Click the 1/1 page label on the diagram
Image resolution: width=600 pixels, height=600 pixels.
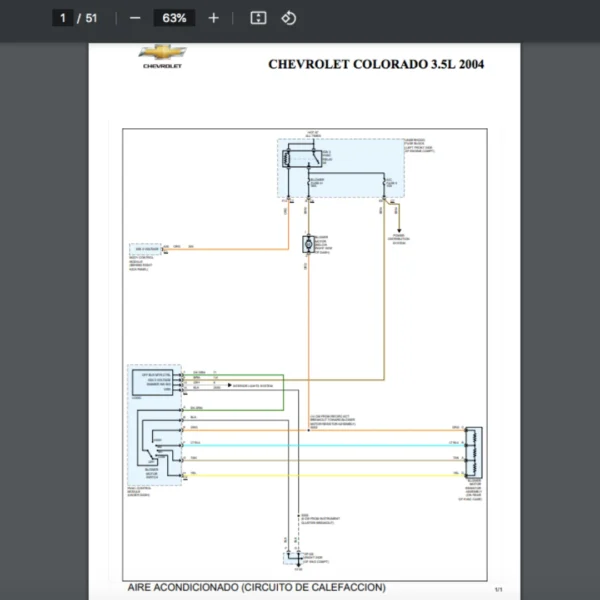click(x=497, y=589)
